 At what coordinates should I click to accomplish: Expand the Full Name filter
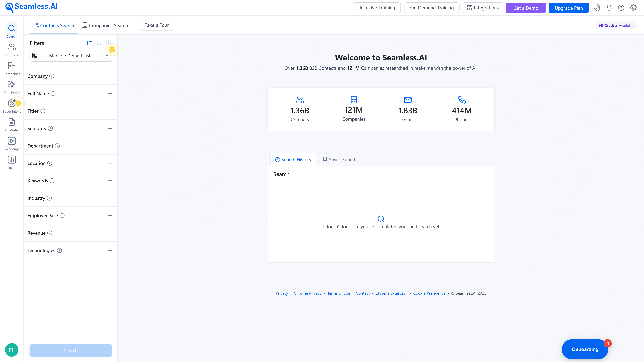(110, 94)
